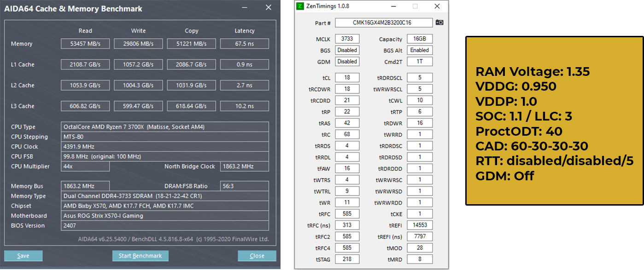Close the ZenTimings window
The image size is (644, 270).
coord(437,6)
